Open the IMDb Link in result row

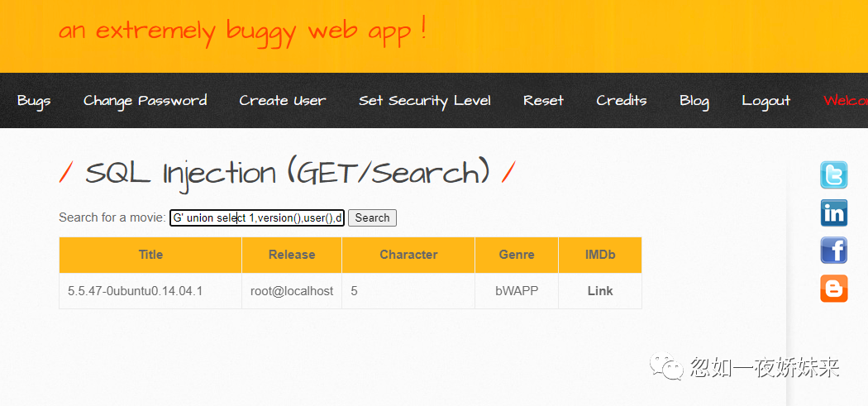pos(600,291)
